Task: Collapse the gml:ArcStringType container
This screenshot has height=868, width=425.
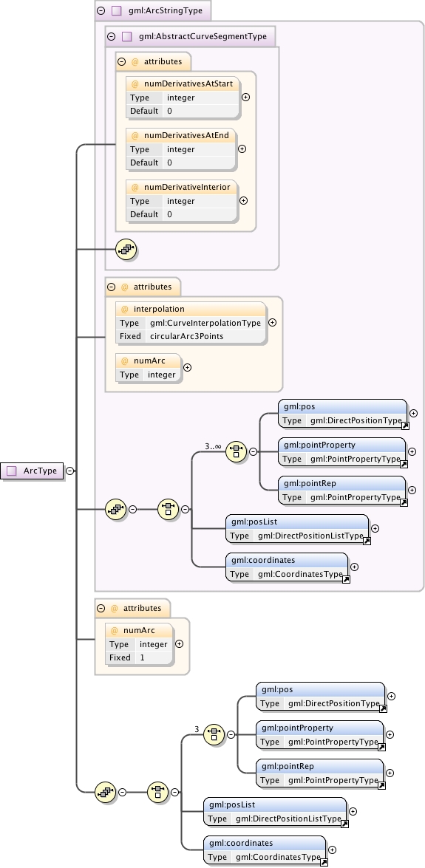Action: 101,10
